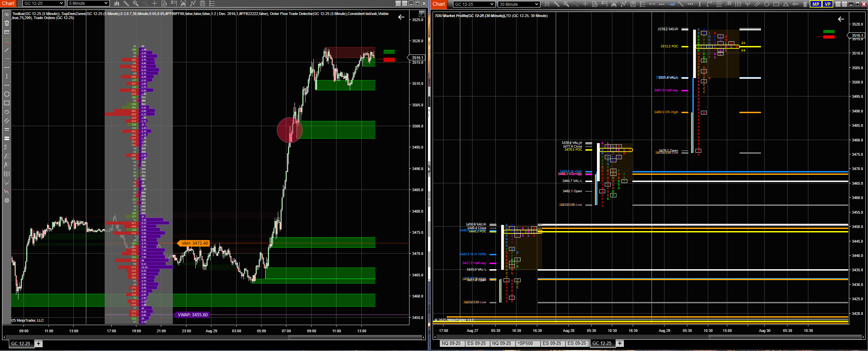Click left chart horizontal scrollbar thumb
The image size is (868, 351).
click(355, 337)
